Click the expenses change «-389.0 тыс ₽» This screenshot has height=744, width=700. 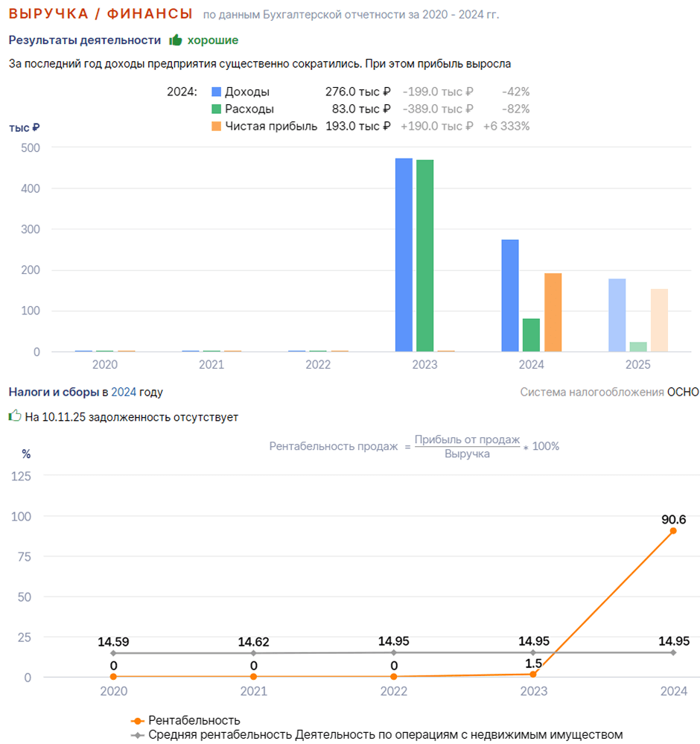click(438, 109)
